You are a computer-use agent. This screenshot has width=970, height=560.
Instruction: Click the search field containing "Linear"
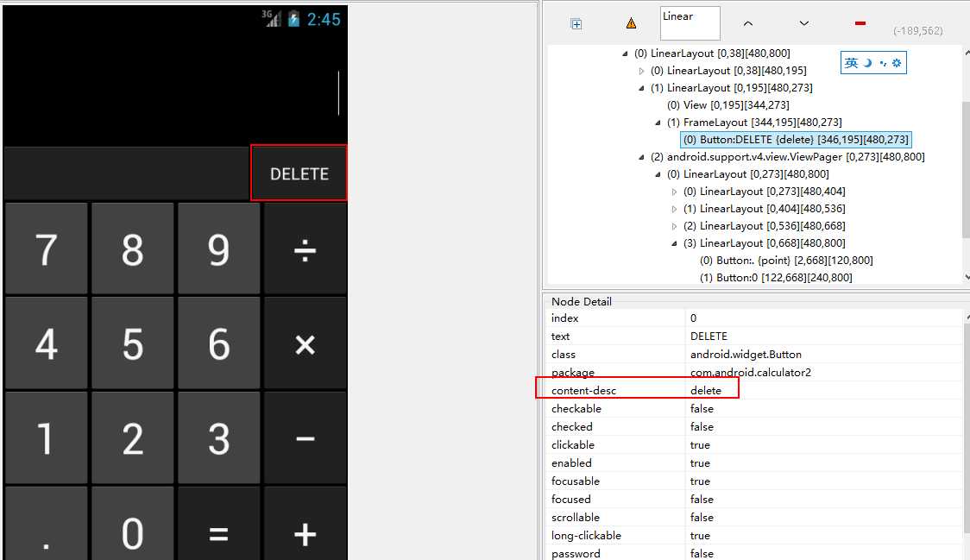[690, 23]
